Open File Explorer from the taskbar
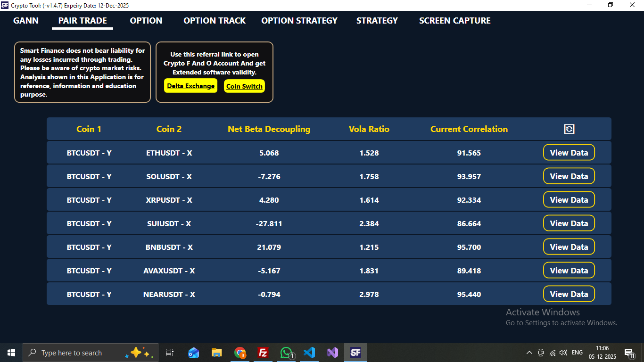 tap(216, 352)
